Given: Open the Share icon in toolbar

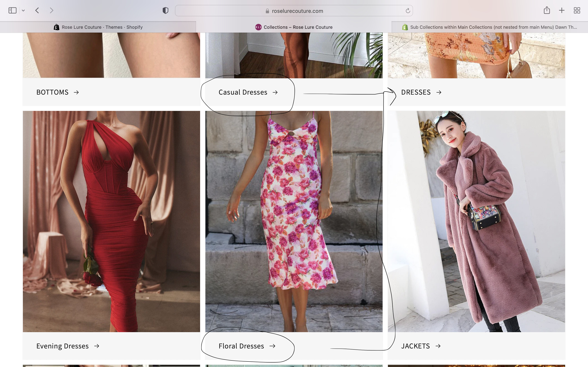Looking at the screenshot, I should [547, 10].
